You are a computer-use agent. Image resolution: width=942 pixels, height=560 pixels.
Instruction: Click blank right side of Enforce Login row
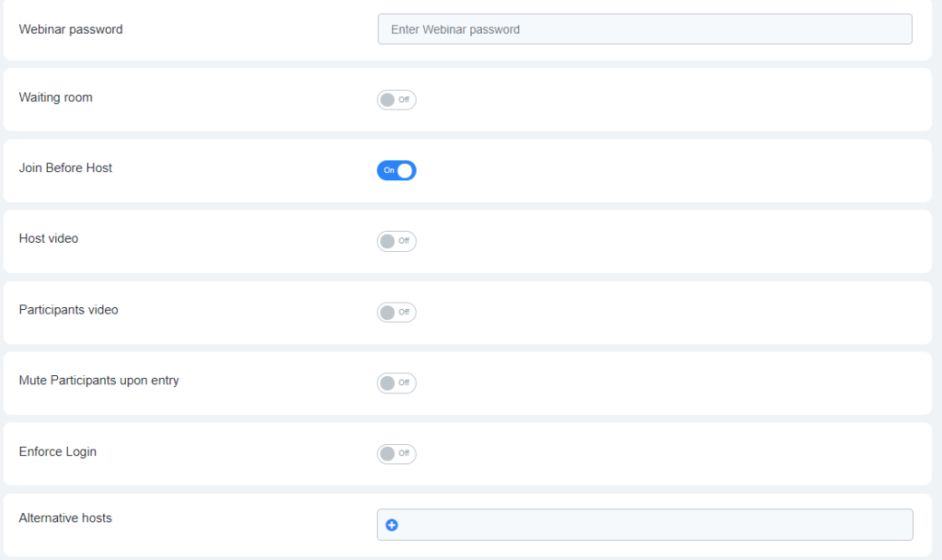tap(690, 453)
